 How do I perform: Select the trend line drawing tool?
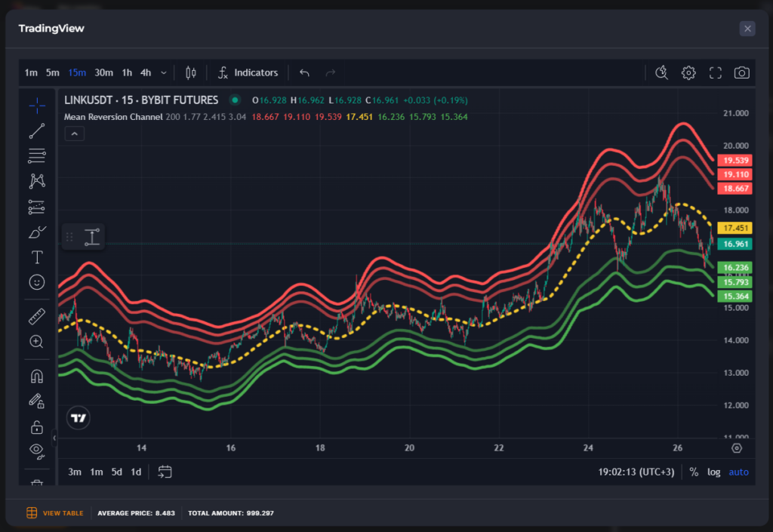37,131
